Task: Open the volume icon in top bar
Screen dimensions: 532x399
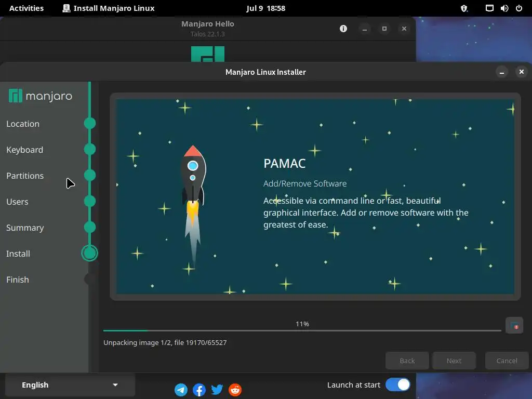Action: [504, 8]
